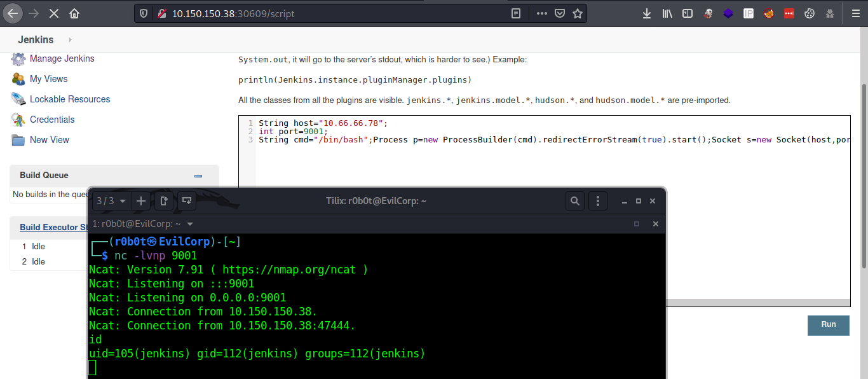Click script line 'String host="10.66.66.78";'
868x379 pixels.
(323, 123)
